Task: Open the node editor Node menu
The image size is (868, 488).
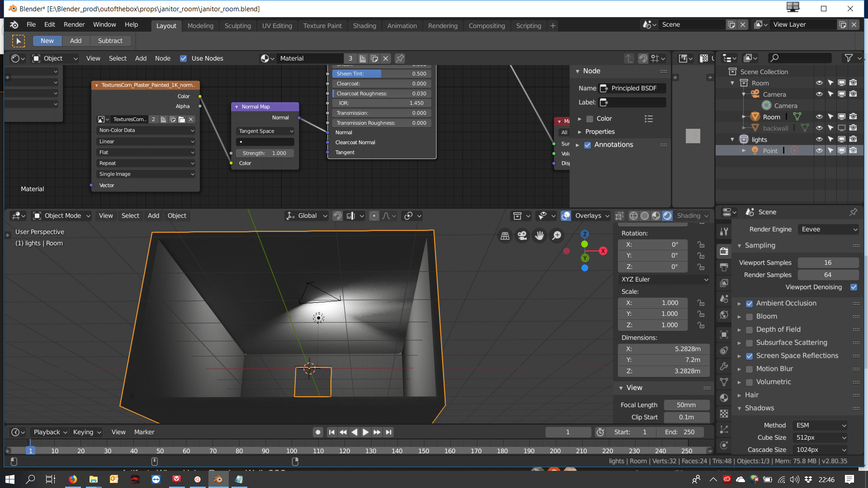Action: coord(163,58)
